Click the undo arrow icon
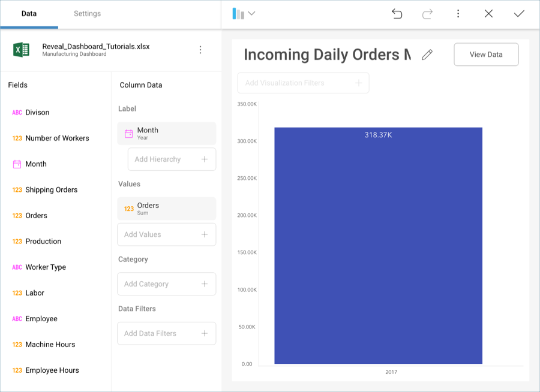The image size is (540, 392). tap(397, 14)
